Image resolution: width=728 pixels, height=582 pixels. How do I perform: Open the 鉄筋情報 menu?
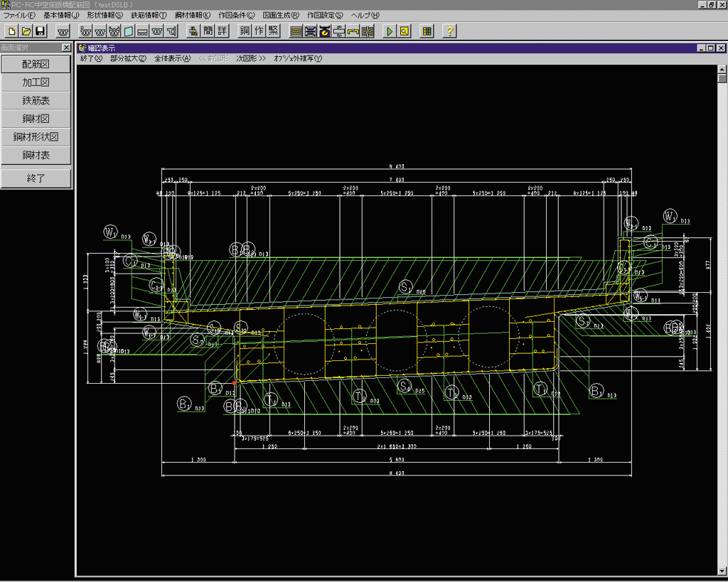coord(149,15)
